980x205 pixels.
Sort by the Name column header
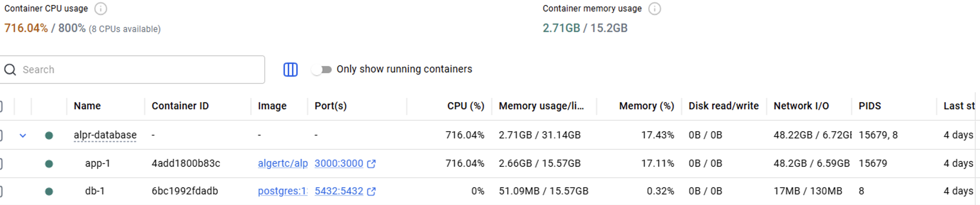pos(87,106)
